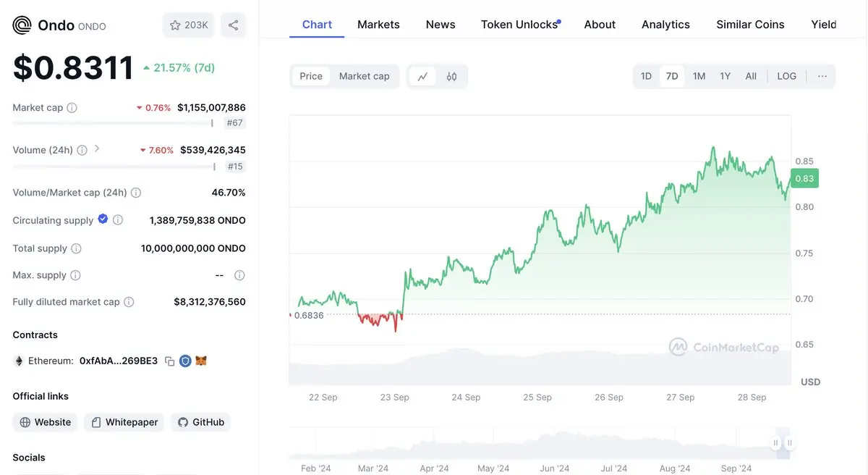This screenshot has height=475, width=868.
Task: Toggle LOG scale on chart
Action: 786,76
